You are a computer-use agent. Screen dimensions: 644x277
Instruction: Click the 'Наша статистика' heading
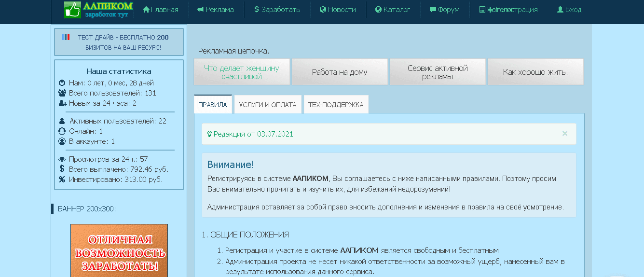click(119, 71)
